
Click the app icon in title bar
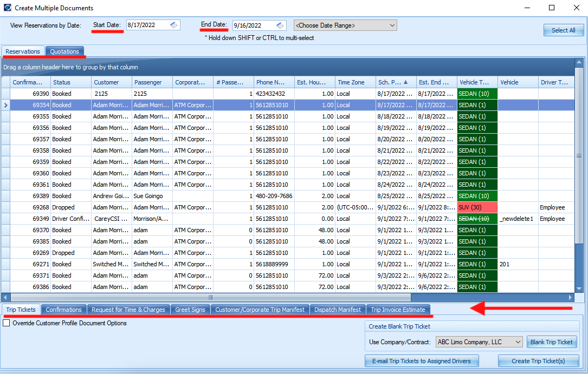click(x=7, y=8)
